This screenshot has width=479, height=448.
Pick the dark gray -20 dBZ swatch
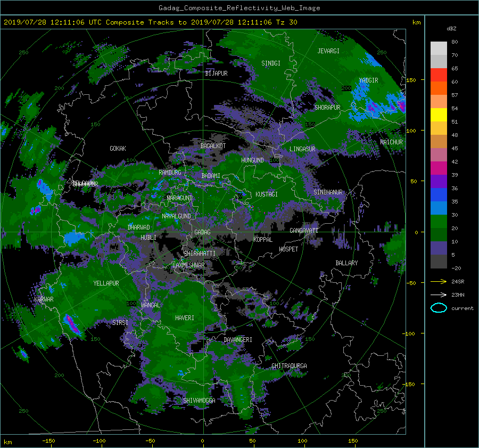439,262
